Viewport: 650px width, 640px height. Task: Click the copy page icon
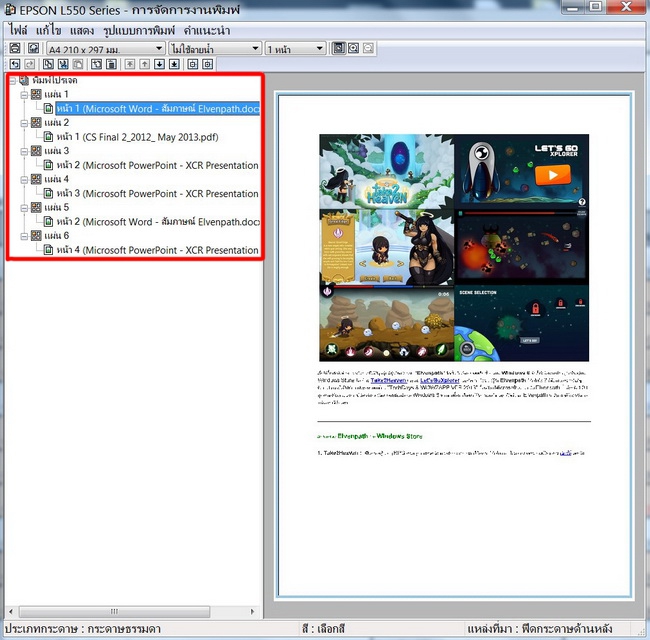pos(48,64)
